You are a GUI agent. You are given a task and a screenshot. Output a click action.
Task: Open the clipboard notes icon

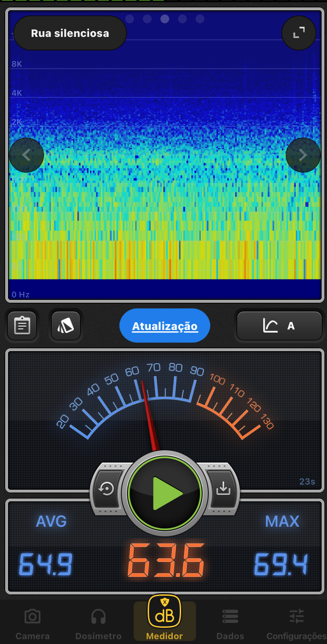click(x=22, y=326)
